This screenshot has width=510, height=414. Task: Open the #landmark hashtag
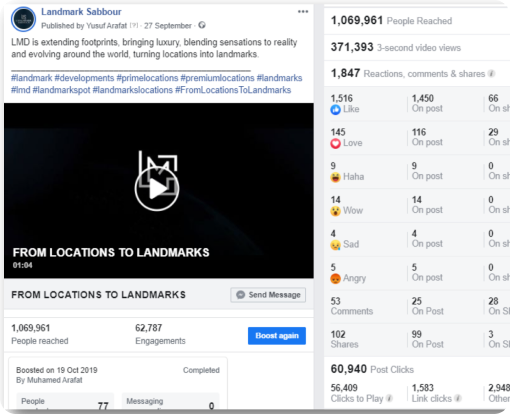tap(32, 78)
